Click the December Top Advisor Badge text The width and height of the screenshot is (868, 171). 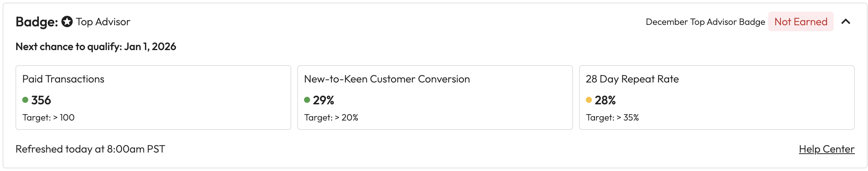[705, 22]
